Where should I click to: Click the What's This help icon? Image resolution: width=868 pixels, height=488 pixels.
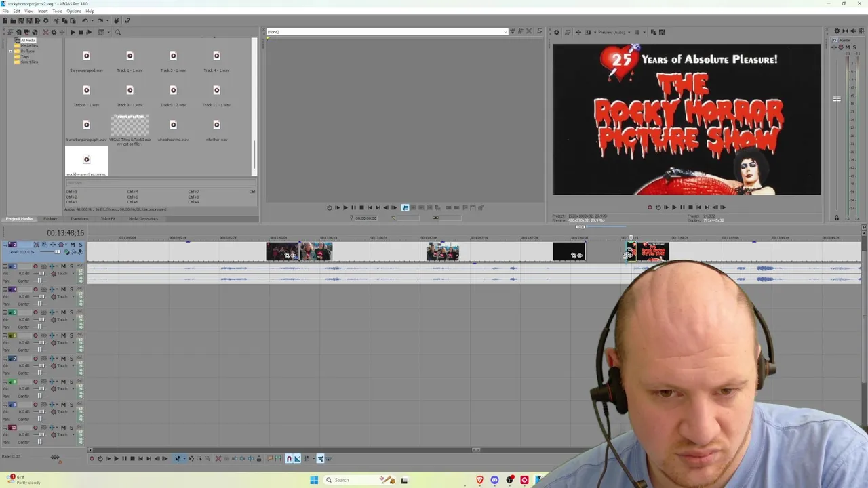[x=127, y=21]
